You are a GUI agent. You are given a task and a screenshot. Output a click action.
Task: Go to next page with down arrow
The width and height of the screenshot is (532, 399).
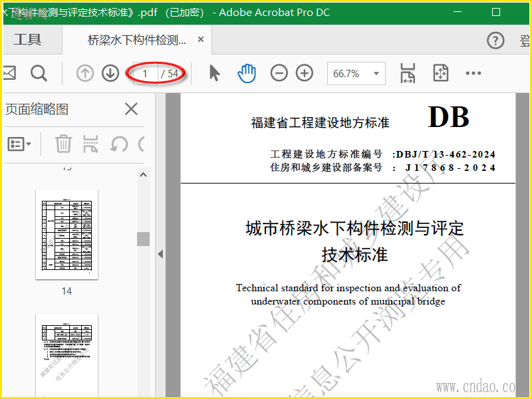click(110, 73)
